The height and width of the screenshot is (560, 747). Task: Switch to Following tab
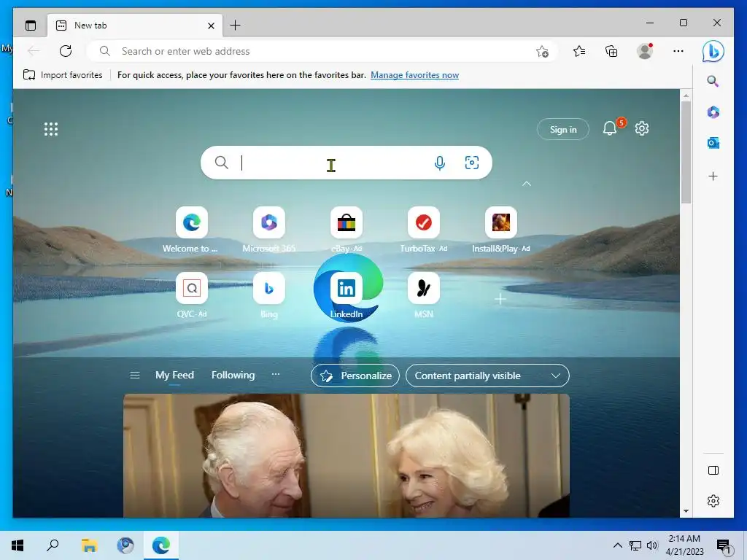[233, 376]
